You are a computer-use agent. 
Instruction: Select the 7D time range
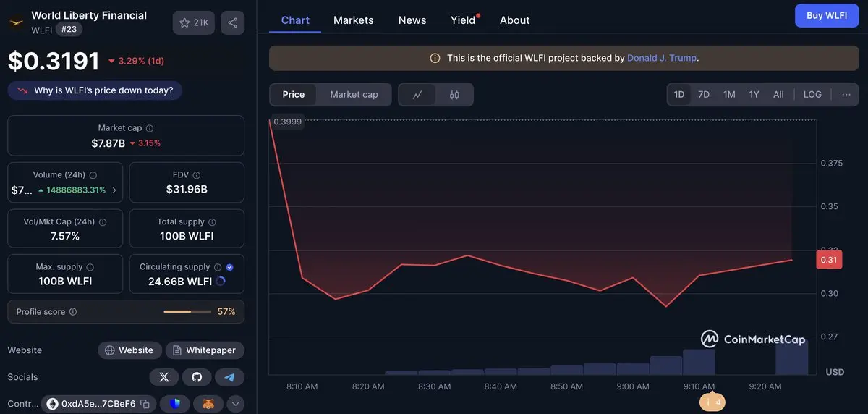(x=704, y=95)
